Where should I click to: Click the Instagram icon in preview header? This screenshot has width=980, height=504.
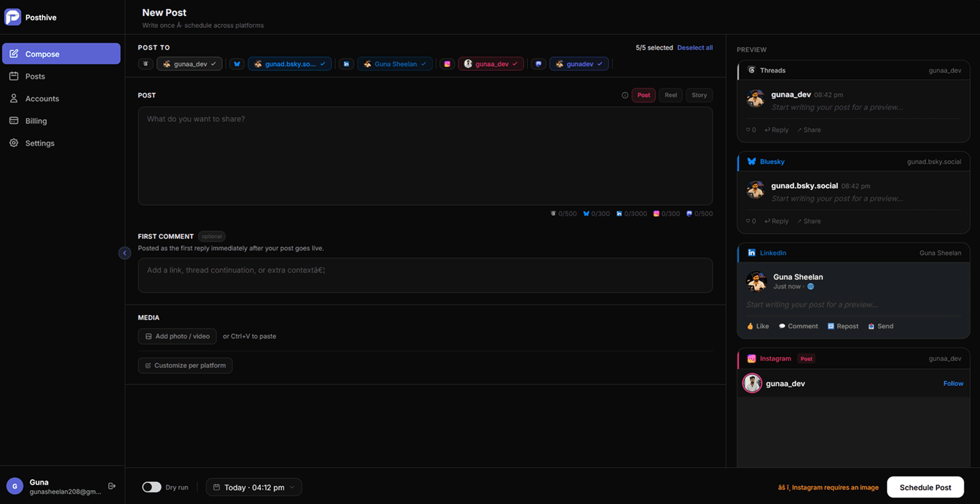(x=751, y=359)
